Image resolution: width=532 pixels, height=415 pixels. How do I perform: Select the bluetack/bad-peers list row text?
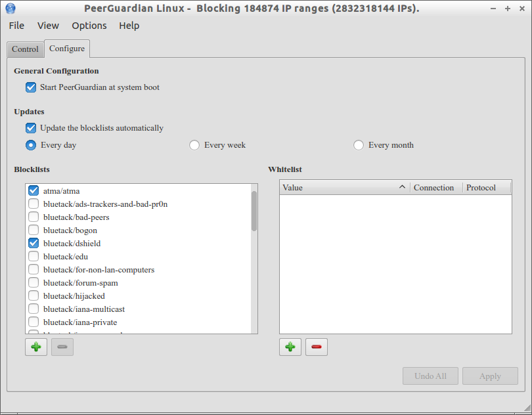point(76,217)
